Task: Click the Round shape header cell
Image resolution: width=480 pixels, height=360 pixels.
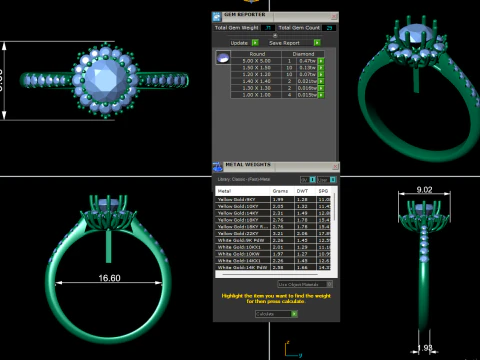Action: (x=257, y=54)
